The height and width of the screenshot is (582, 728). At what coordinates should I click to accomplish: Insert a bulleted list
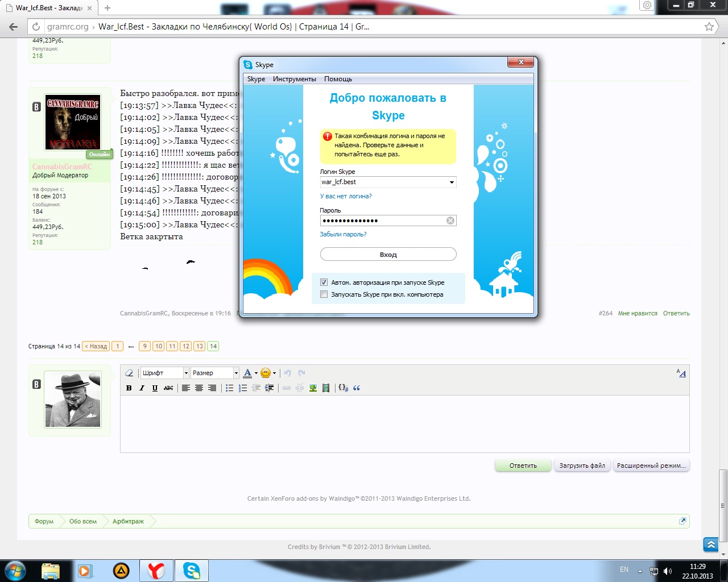230,388
